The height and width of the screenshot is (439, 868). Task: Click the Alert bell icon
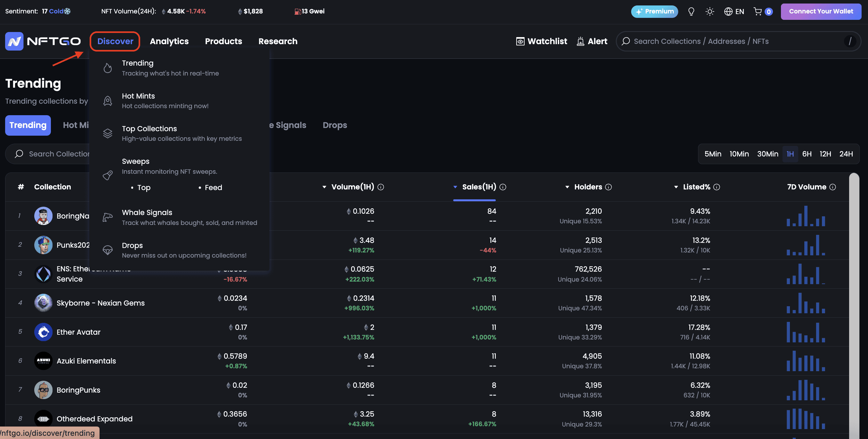pos(580,42)
